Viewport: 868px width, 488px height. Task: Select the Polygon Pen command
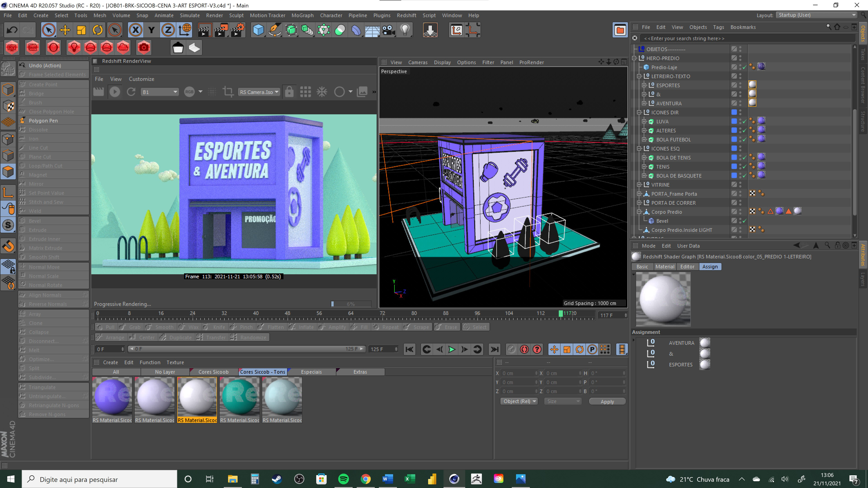coord(43,121)
